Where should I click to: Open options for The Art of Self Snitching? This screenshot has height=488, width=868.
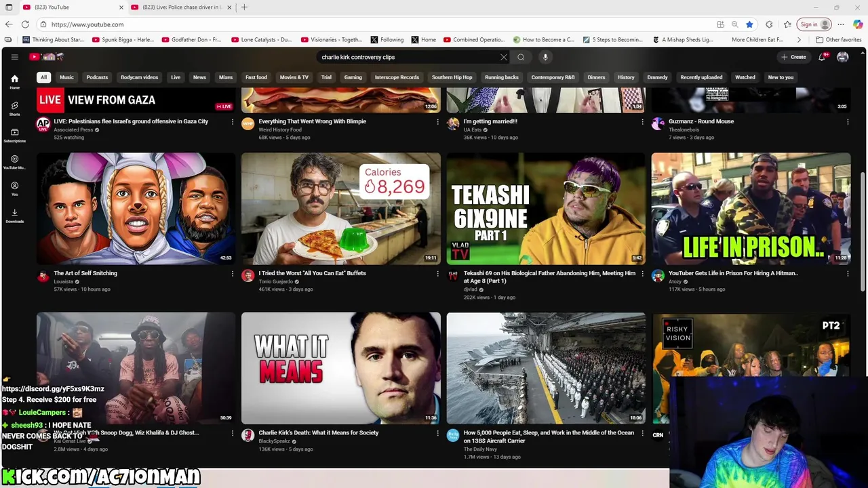(233, 274)
